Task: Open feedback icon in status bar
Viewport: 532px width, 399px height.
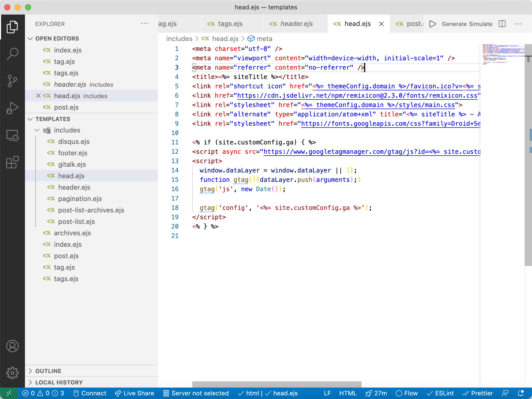Action: click(x=505, y=393)
